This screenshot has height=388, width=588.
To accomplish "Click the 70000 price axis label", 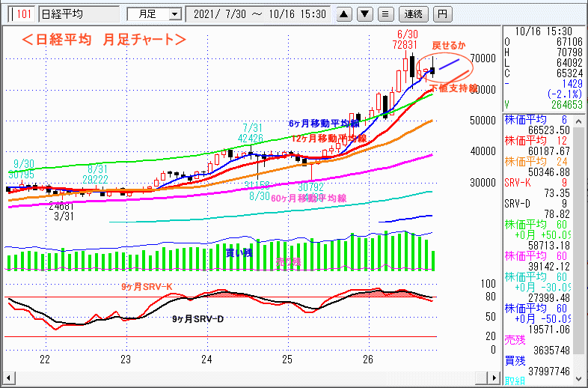I will (x=482, y=58).
